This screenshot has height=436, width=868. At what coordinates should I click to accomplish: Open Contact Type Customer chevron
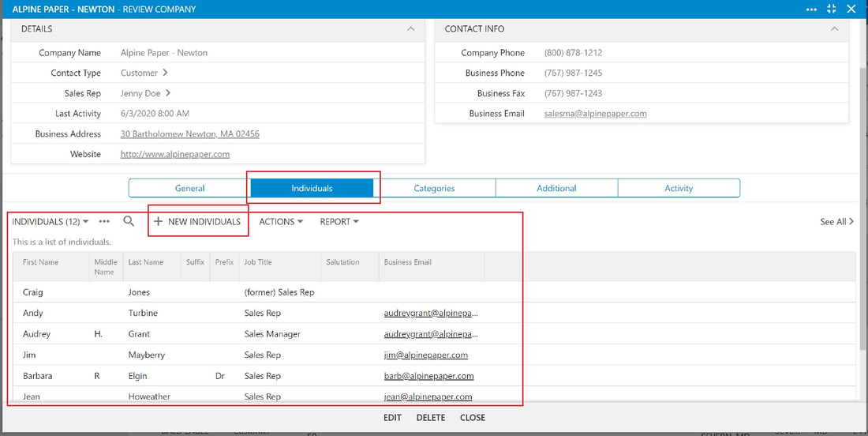[165, 73]
